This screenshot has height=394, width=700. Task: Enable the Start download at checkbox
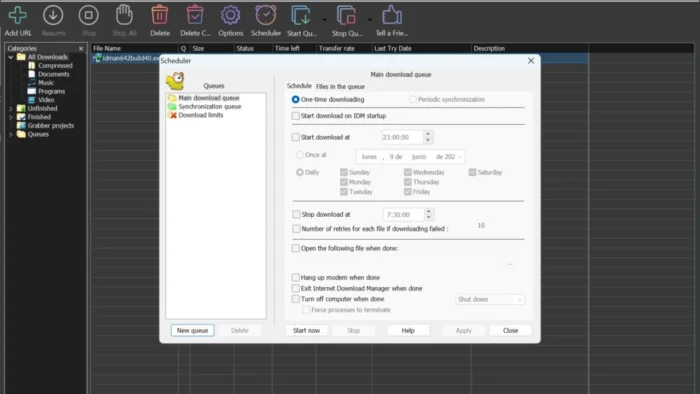[x=296, y=137]
